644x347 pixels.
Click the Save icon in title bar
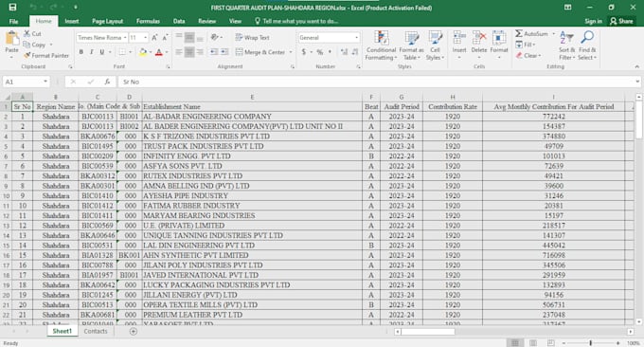[x=12, y=7]
